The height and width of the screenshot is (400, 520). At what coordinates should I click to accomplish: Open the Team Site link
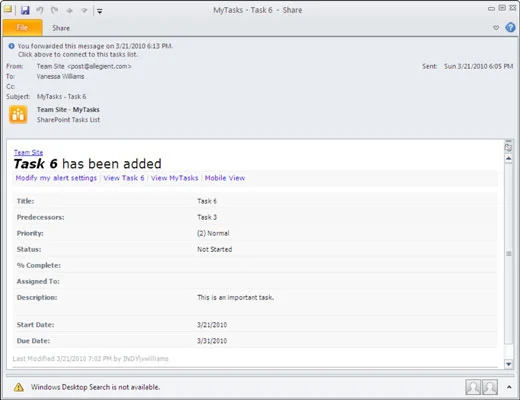28,152
